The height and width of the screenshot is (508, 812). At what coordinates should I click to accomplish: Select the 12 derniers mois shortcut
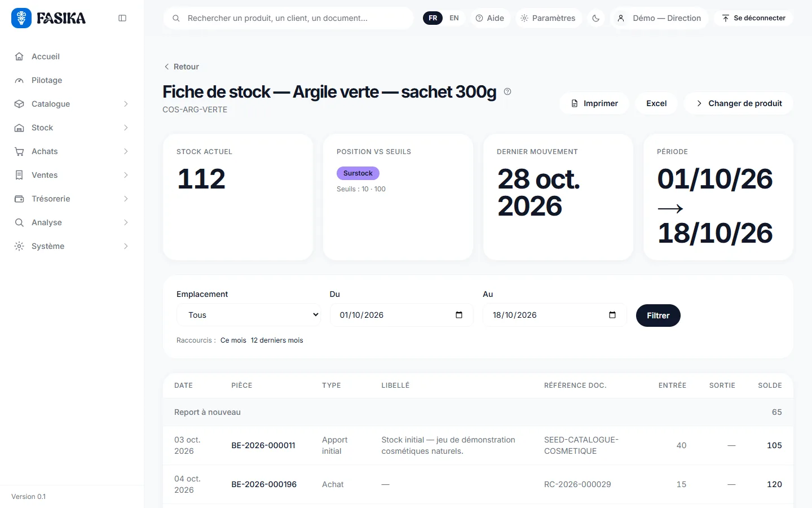coord(277,340)
